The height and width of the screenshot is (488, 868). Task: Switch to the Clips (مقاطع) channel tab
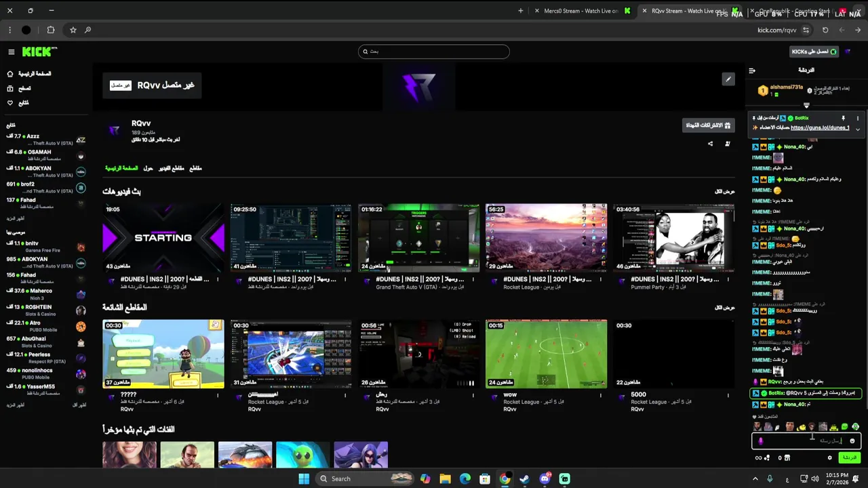pyautogui.click(x=195, y=168)
